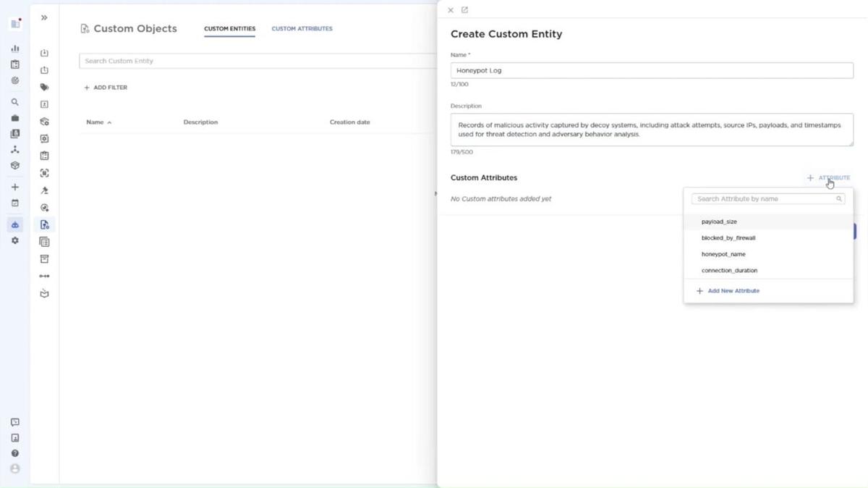Sort the Name column using its chevron
This screenshot has width=868, height=488.
point(109,122)
